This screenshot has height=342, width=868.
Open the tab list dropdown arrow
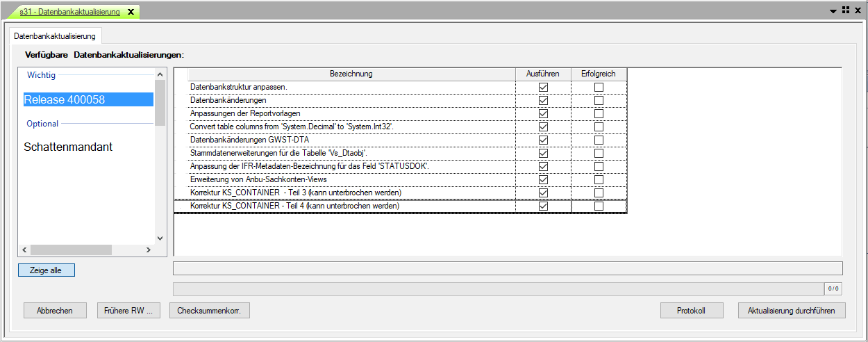(833, 11)
